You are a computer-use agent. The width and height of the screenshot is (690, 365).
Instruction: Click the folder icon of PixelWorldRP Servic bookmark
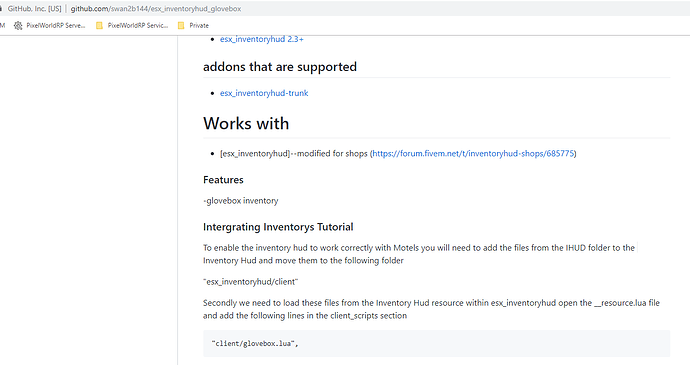99,26
